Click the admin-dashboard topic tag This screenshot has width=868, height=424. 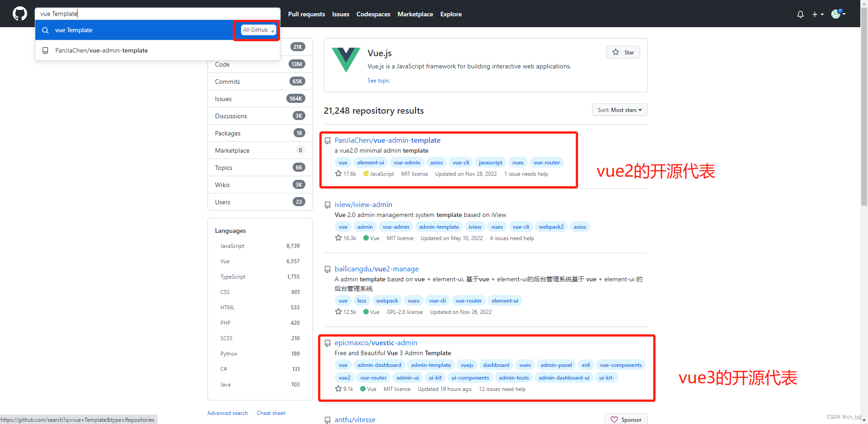(379, 365)
